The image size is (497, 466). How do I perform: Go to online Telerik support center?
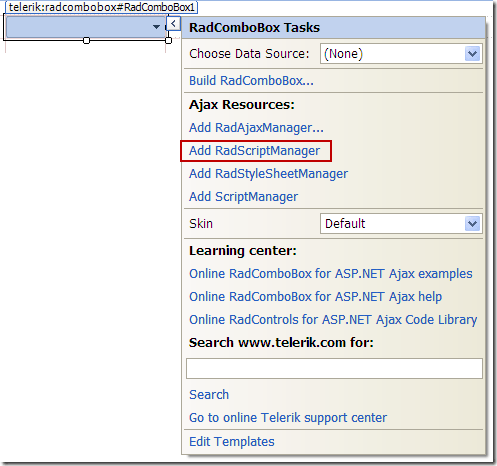pyautogui.click(x=288, y=418)
